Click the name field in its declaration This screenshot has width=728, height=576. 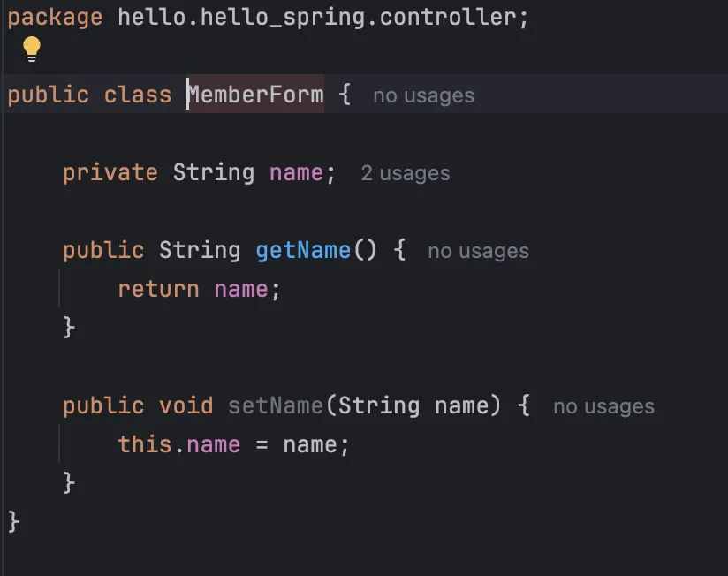(x=296, y=172)
